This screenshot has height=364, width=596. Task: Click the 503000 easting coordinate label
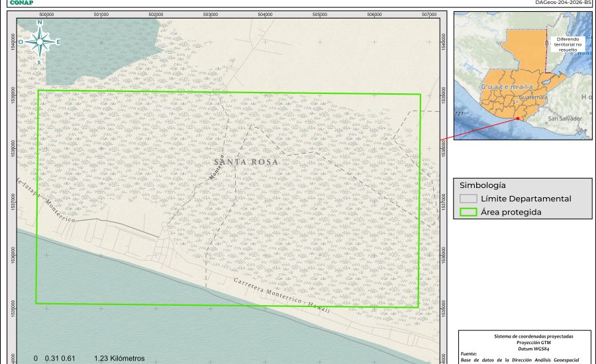tap(211, 13)
